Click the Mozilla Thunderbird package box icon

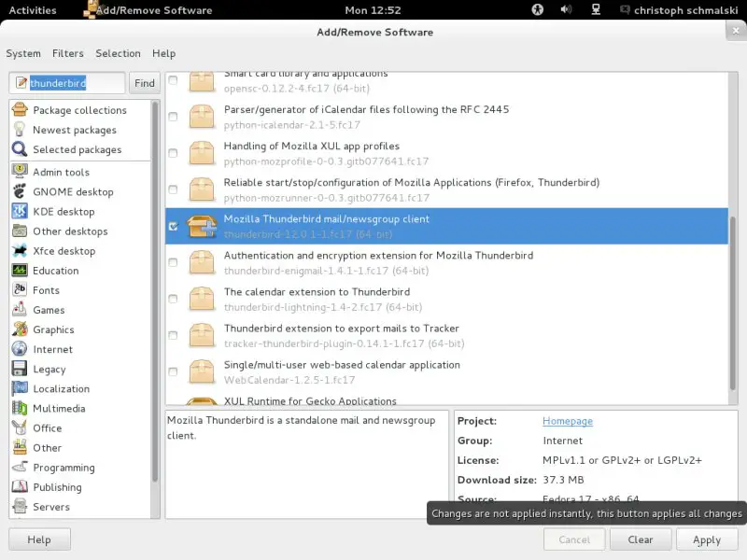tap(202, 226)
